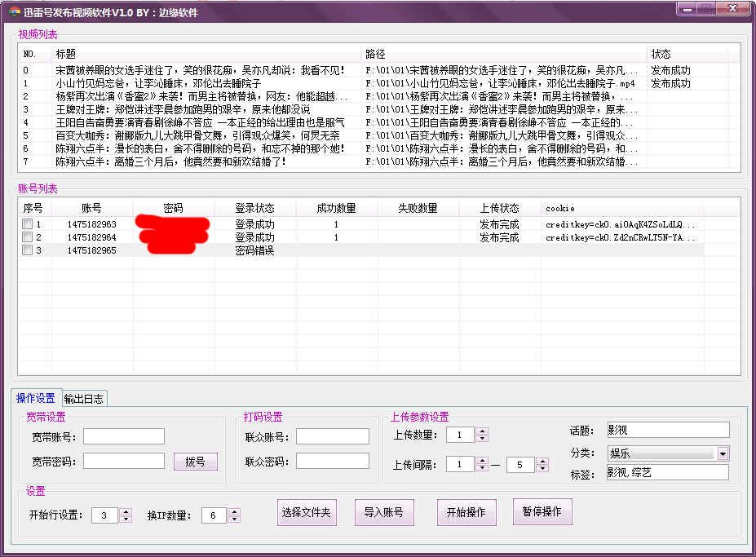
Task: Click the 开始行设置 number field
Action: click(104, 515)
